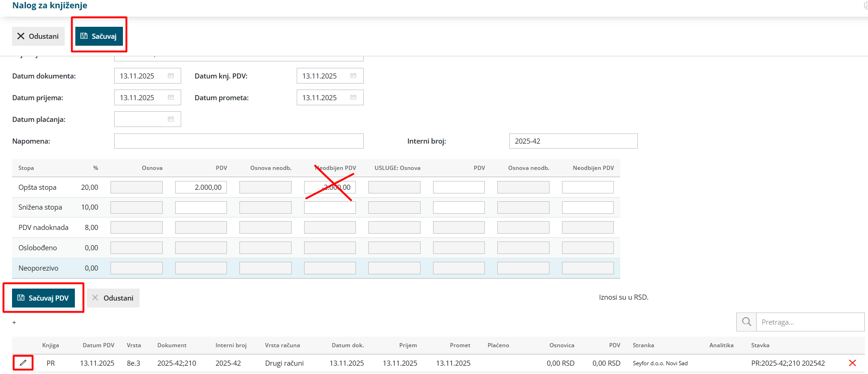Click the Vrsta računa column header
Image resolution: width=868 pixels, height=374 pixels.
[282, 345]
